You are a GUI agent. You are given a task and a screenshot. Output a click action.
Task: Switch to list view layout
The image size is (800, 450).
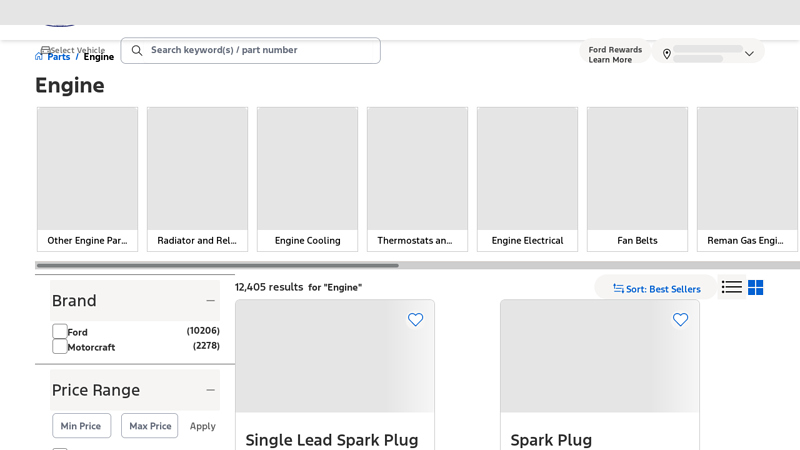click(x=731, y=288)
